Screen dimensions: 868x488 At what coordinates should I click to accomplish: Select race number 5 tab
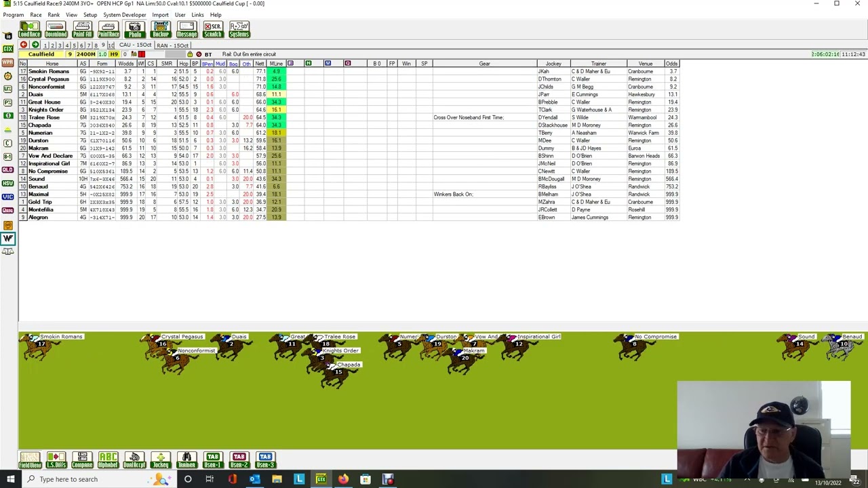pyautogui.click(x=74, y=45)
